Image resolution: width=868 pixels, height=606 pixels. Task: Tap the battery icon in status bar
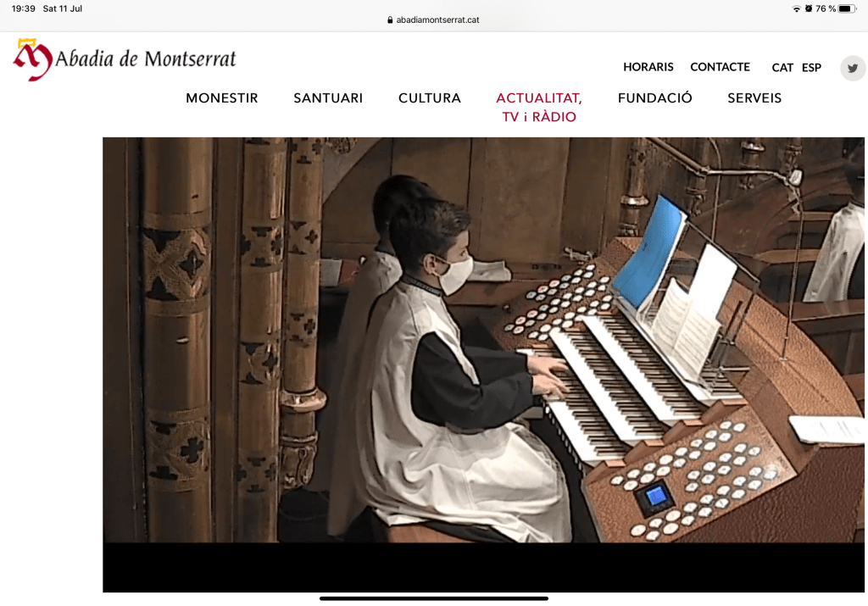pyautogui.click(x=847, y=8)
